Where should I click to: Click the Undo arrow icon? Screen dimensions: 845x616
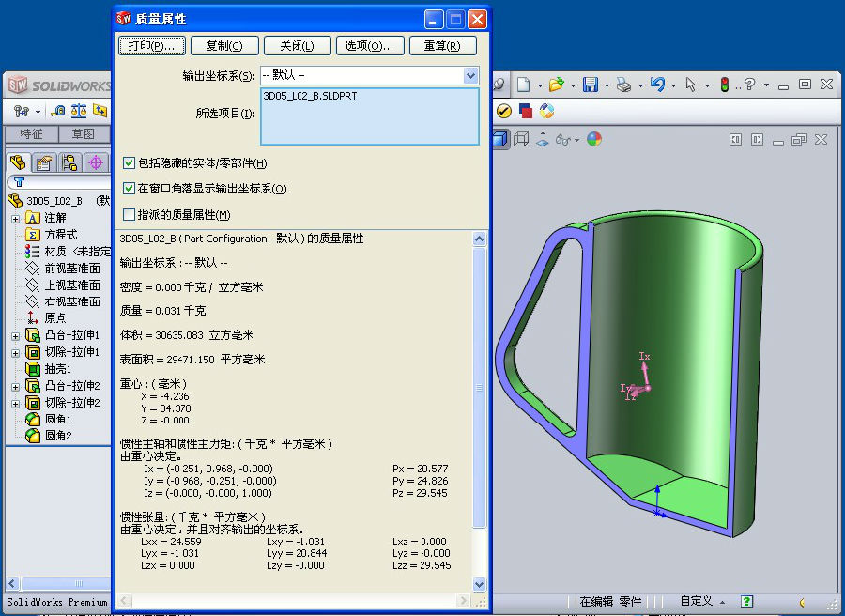point(657,85)
